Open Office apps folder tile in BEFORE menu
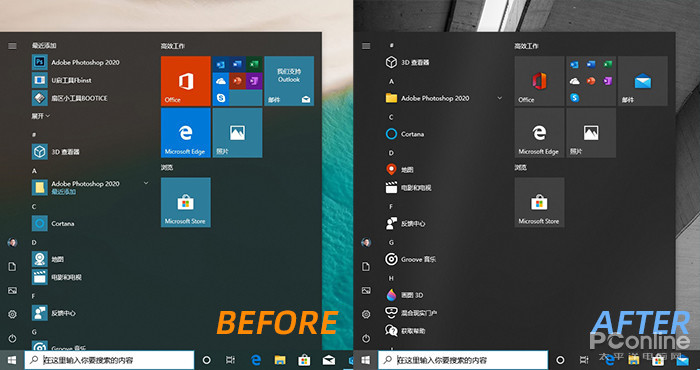 click(238, 81)
